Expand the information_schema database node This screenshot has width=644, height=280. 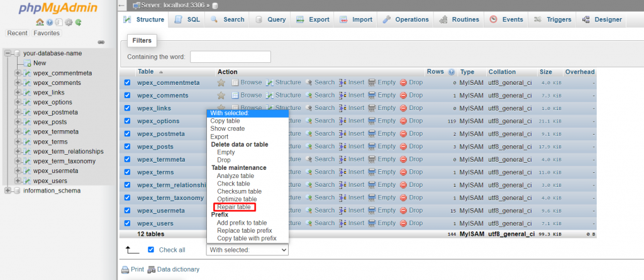click(x=8, y=191)
